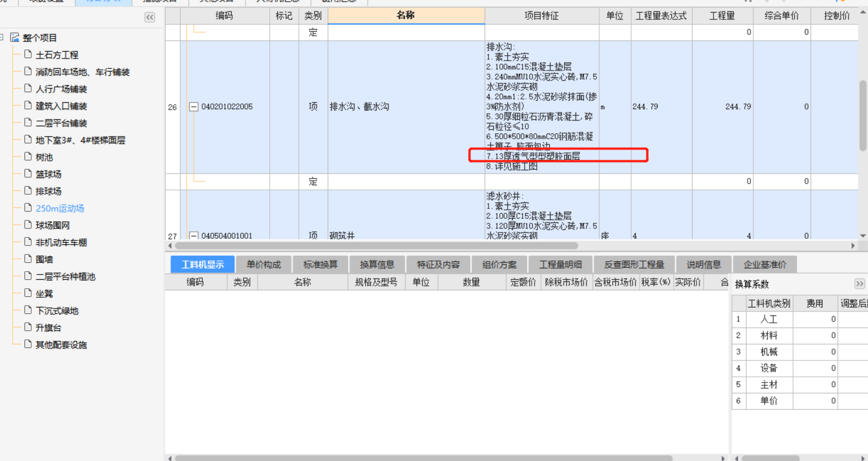The height and width of the screenshot is (461, 868).
Task: Open the 组价方案 tab
Action: pyautogui.click(x=499, y=264)
